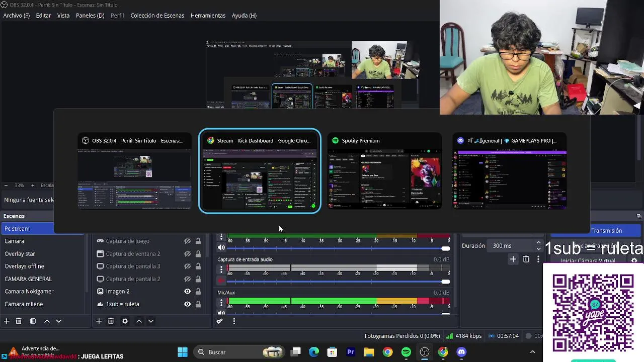Open the Archivo menu
Screen dimensions: 644x362
point(17,16)
